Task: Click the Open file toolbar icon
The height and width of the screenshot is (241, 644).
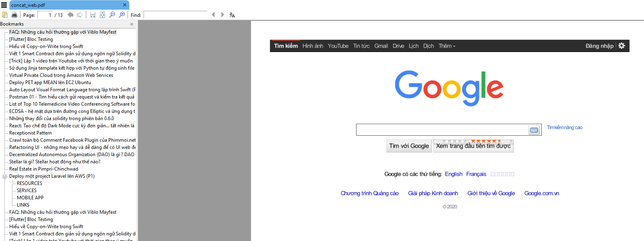Action: point(5,15)
